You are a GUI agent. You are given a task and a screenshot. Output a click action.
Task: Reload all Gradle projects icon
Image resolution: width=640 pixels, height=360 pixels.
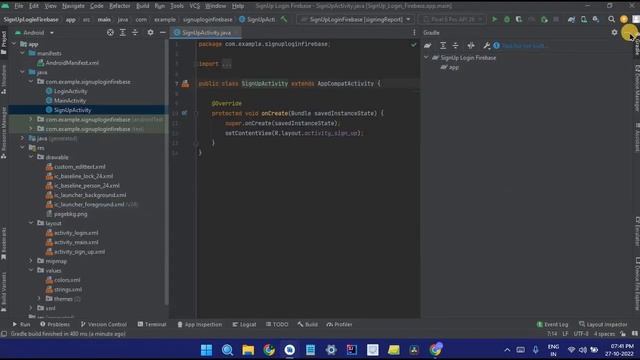pyautogui.click(x=427, y=46)
